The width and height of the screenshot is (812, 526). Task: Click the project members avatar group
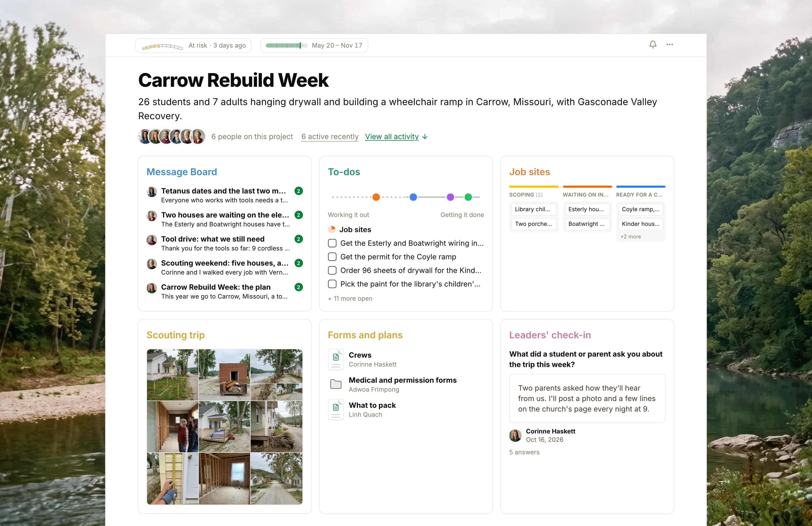pos(172,136)
